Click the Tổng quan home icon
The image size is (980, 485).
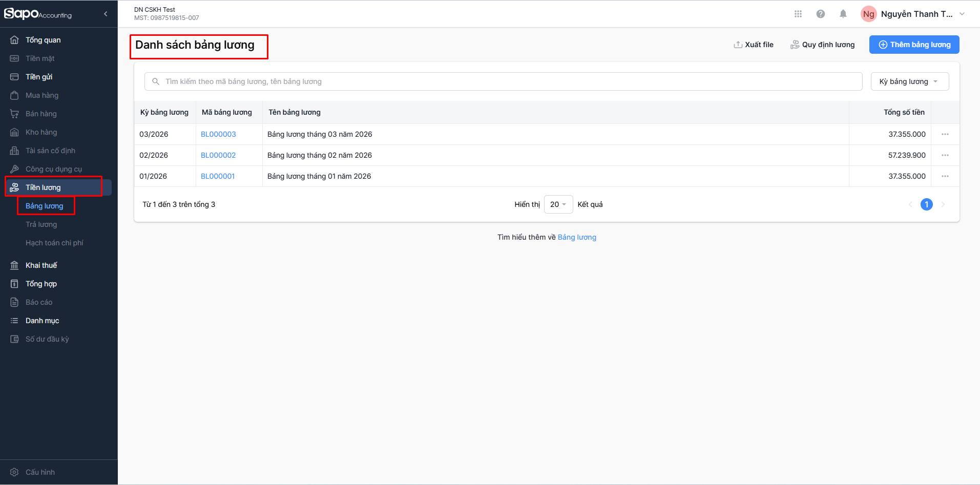[14, 40]
